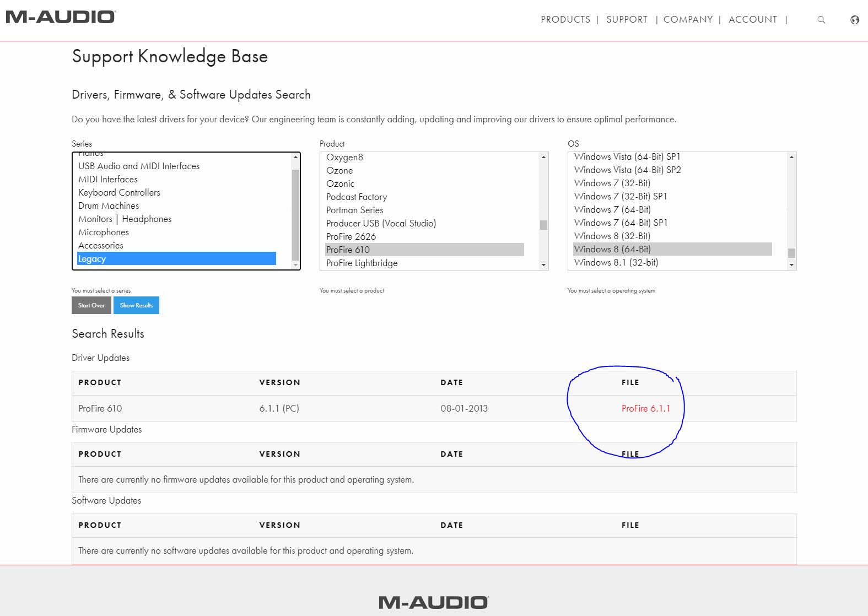The image size is (868, 616).
Task: Click Product list scroll up arrow
Action: click(544, 158)
